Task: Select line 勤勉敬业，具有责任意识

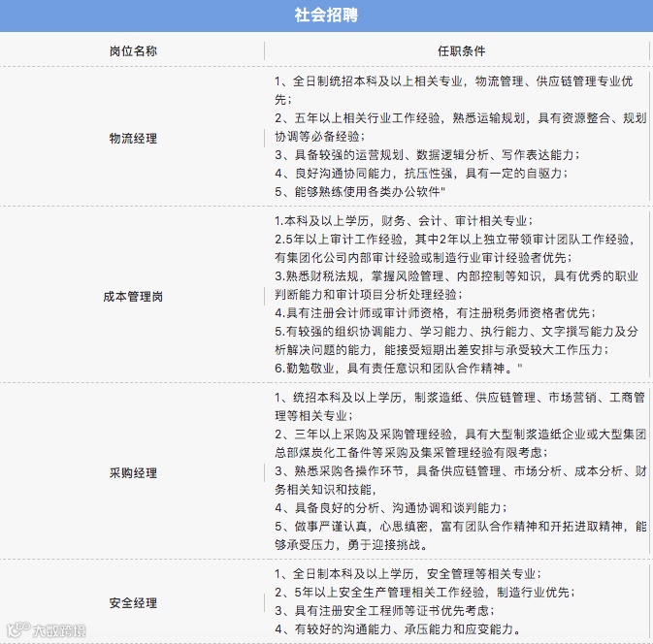Action: (x=399, y=368)
